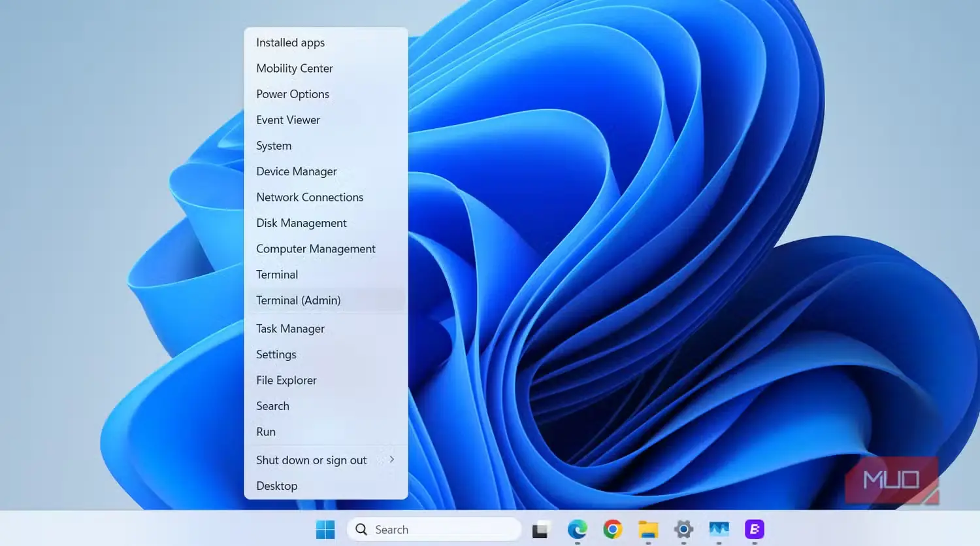Click Shut down or sign out

tap(326, 460)
